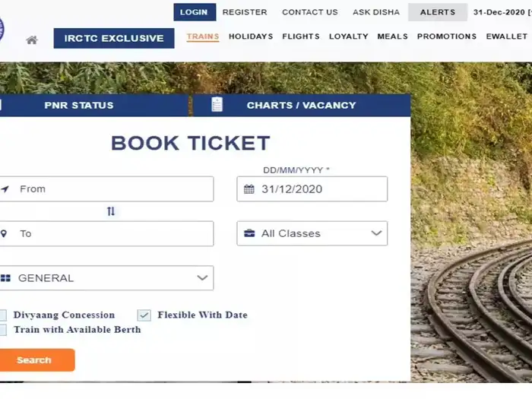Click the calendar icon in date field

pos(249,189)
